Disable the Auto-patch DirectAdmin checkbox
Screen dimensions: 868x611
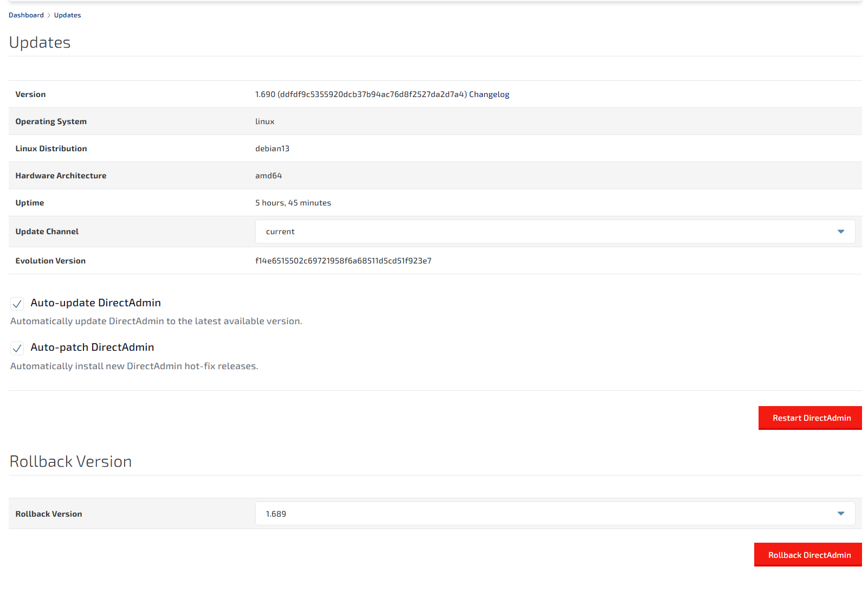coord(17,348)
